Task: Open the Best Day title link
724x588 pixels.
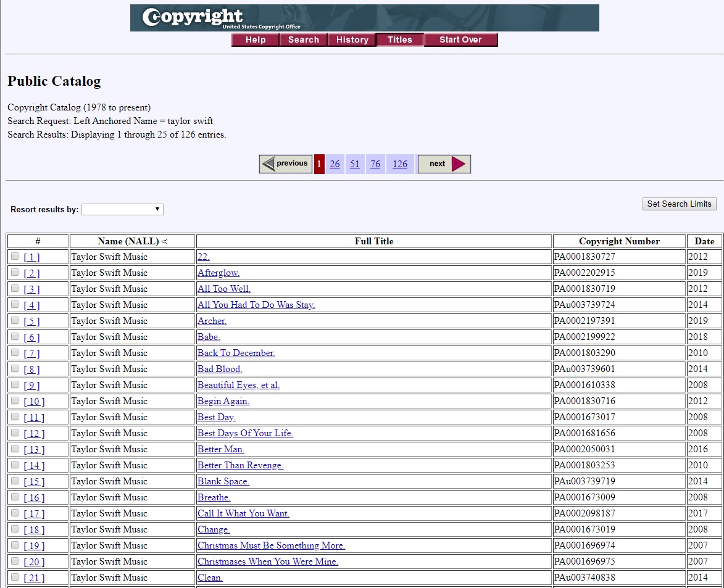Action: pos(217,417)
